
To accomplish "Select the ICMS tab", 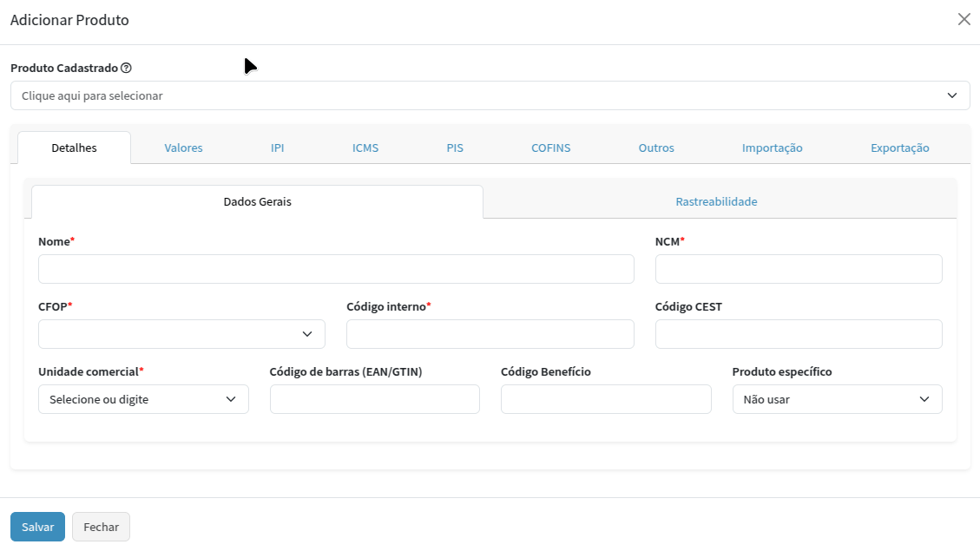I will click(x=365, y=148).
